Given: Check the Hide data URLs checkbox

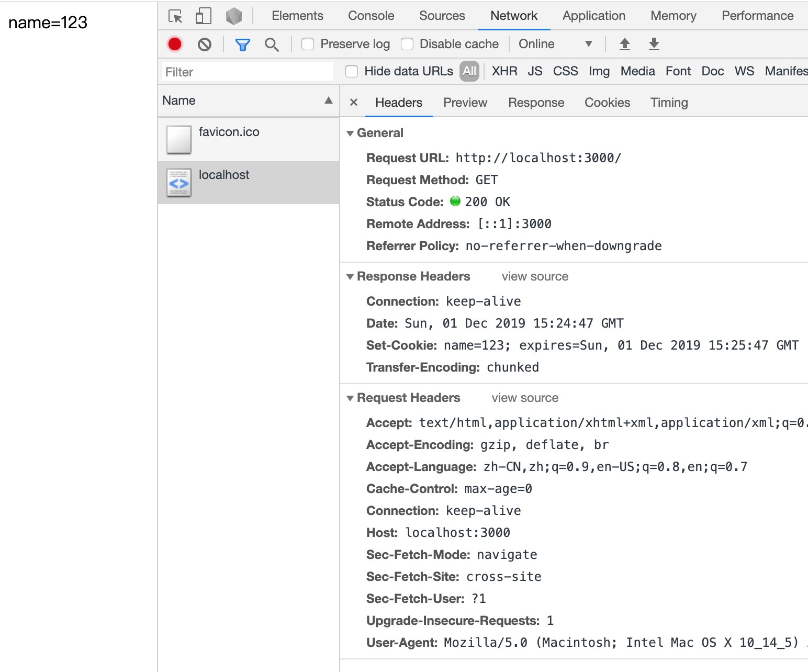Looking at the screenshot, I should [x=352, y=71].
